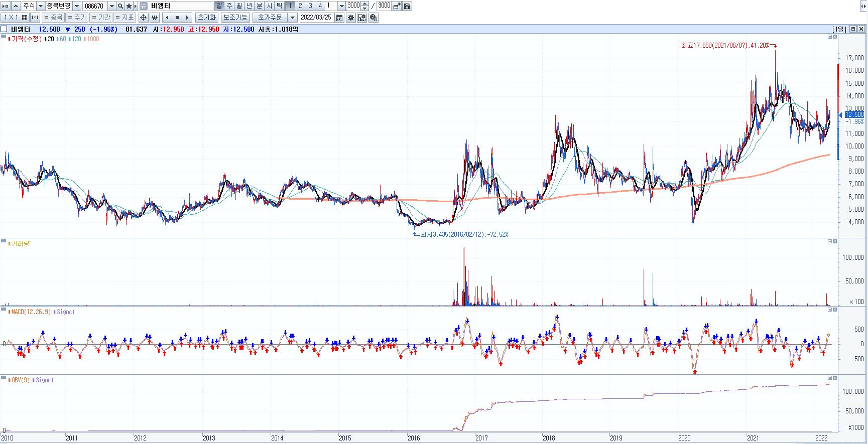Click the grid layout icon beside 1X1
The image size is (868, 444).
(x=25, y=18)
